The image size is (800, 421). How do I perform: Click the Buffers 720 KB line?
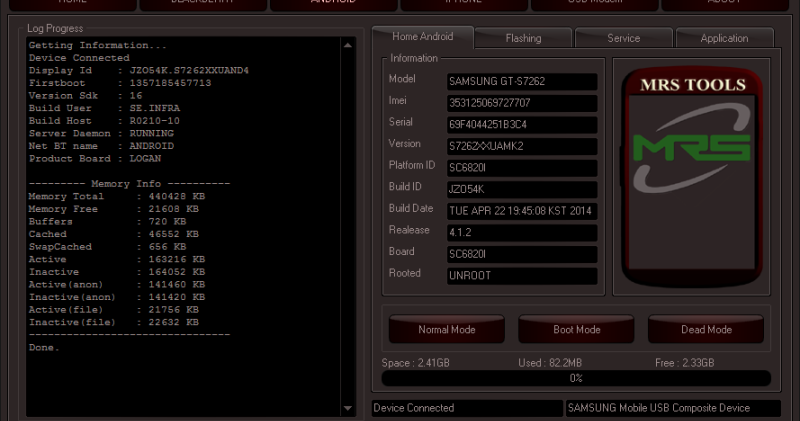coord(107,221)
